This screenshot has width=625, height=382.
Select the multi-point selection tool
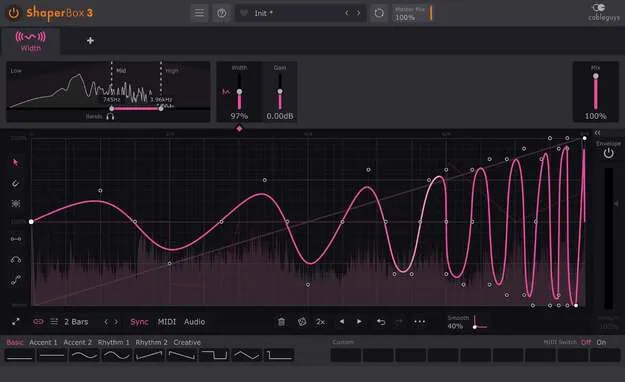[16, 204]
